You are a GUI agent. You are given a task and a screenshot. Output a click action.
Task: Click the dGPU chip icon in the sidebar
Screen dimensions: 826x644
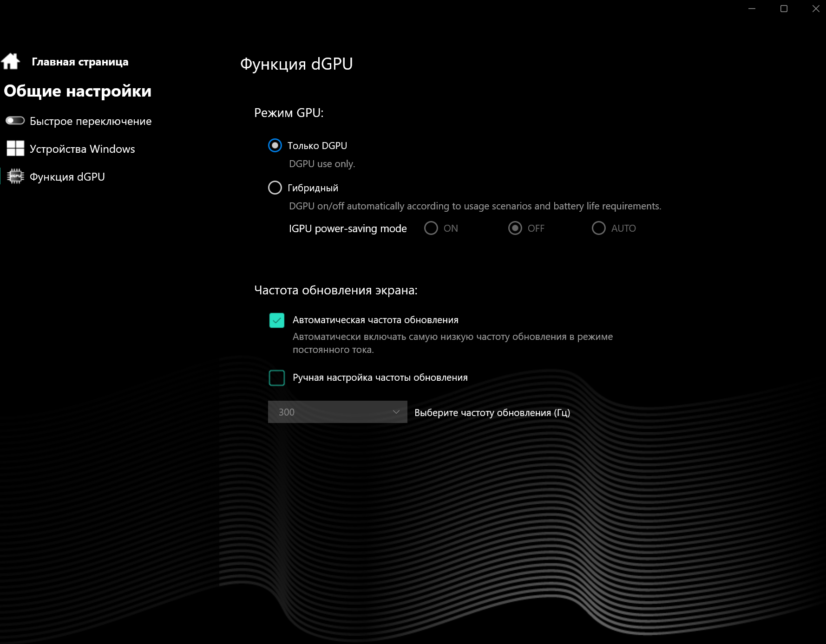[15, 176]
